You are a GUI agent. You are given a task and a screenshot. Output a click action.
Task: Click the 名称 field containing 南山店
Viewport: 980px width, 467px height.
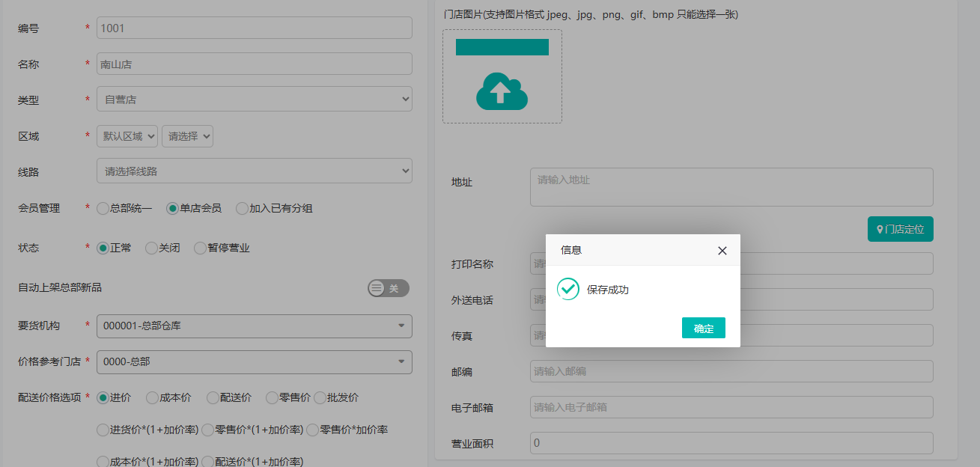tap(255, 64)
